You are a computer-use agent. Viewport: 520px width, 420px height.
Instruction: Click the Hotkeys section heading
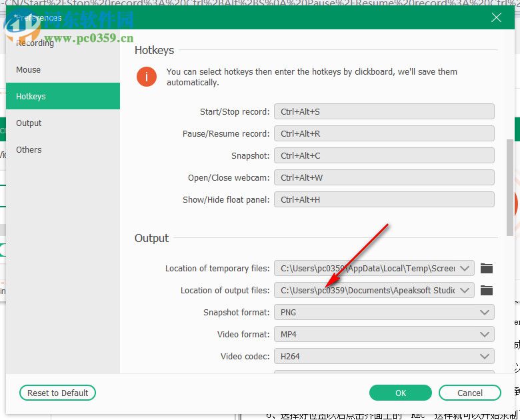pos(154,50)
